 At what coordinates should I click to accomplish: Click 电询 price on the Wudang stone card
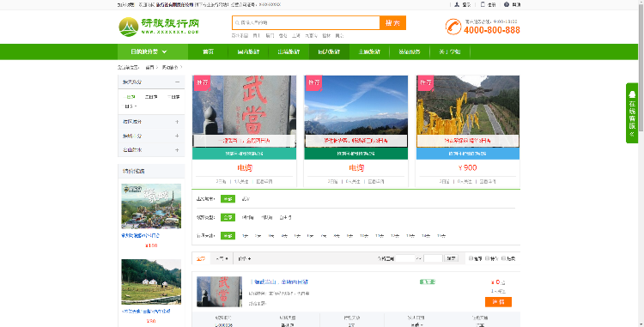pos(245,168)
